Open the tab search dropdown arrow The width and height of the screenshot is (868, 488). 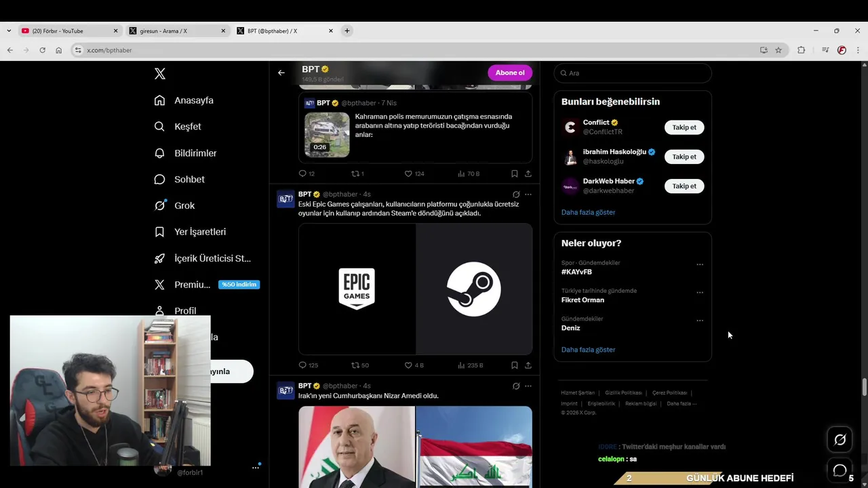point(8,30)
